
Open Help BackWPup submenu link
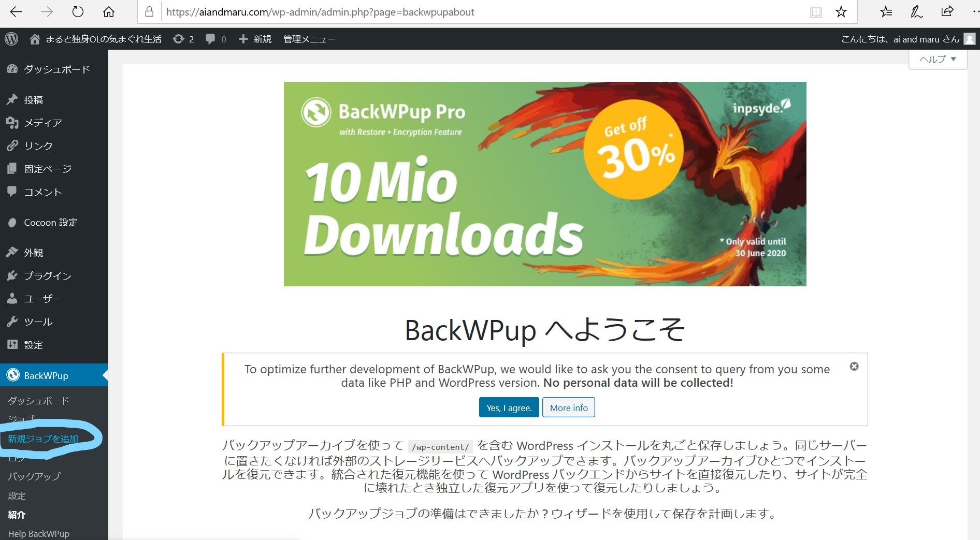point(38,534)
